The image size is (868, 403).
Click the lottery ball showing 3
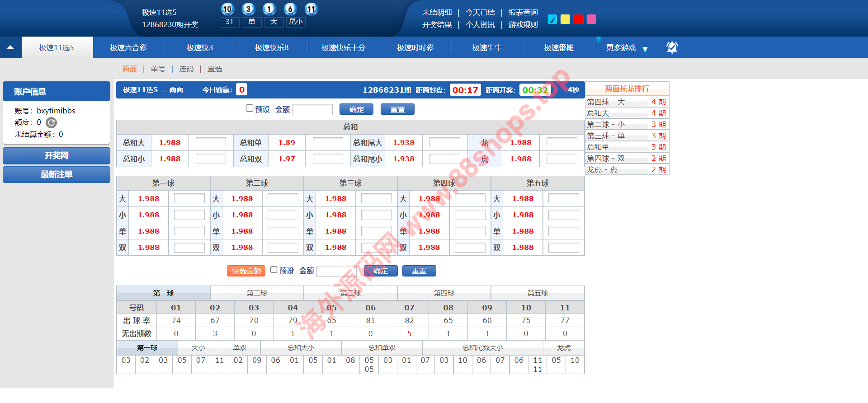[248, 9]
